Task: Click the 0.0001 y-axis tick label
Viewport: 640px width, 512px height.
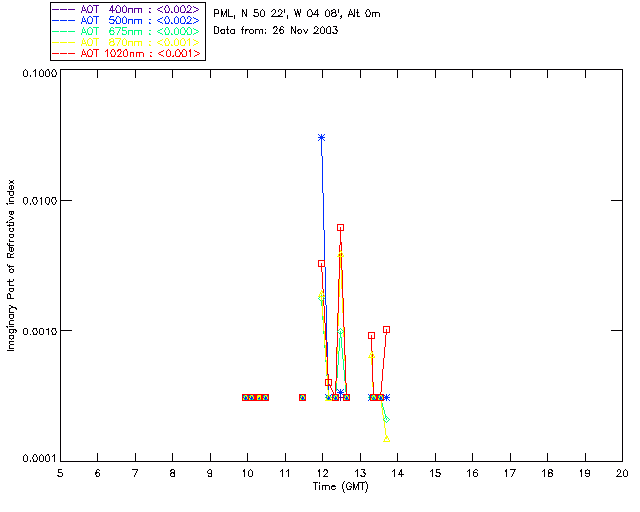Action: point(40,459)
